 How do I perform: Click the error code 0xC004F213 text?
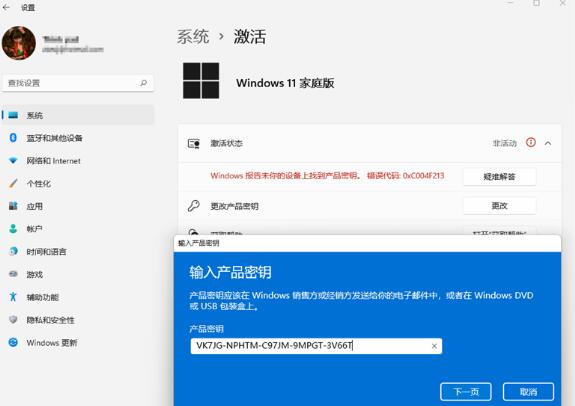click(423, 176)
